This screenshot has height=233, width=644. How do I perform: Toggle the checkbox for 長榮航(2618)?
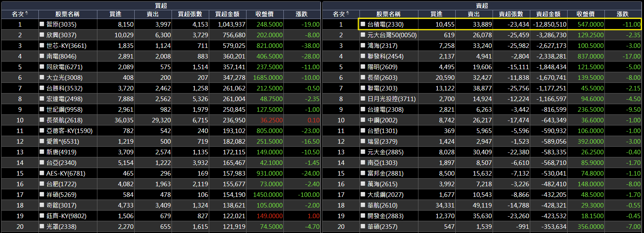42,120
